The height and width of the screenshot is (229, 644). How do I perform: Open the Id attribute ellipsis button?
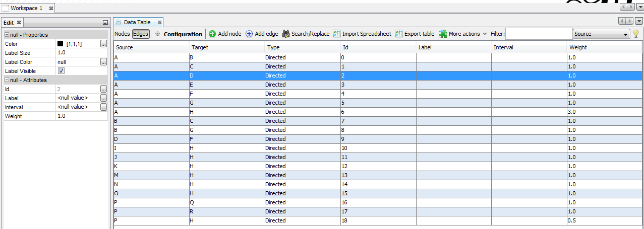coord(103,89)
